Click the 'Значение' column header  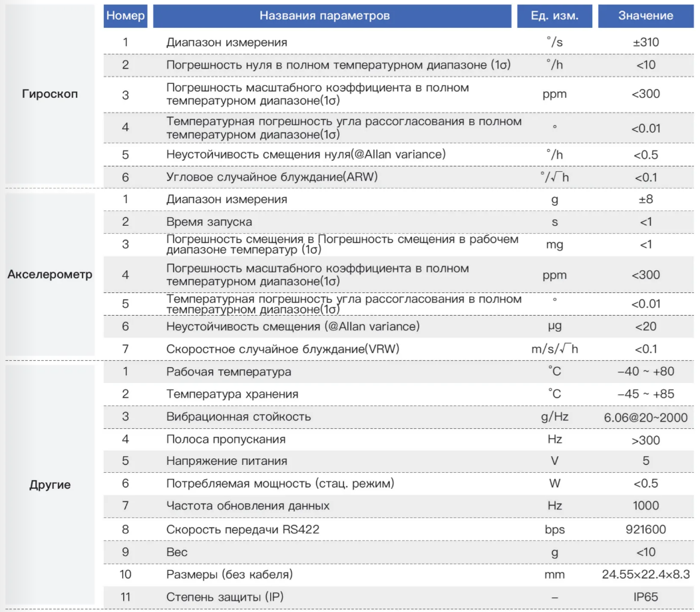645,16
